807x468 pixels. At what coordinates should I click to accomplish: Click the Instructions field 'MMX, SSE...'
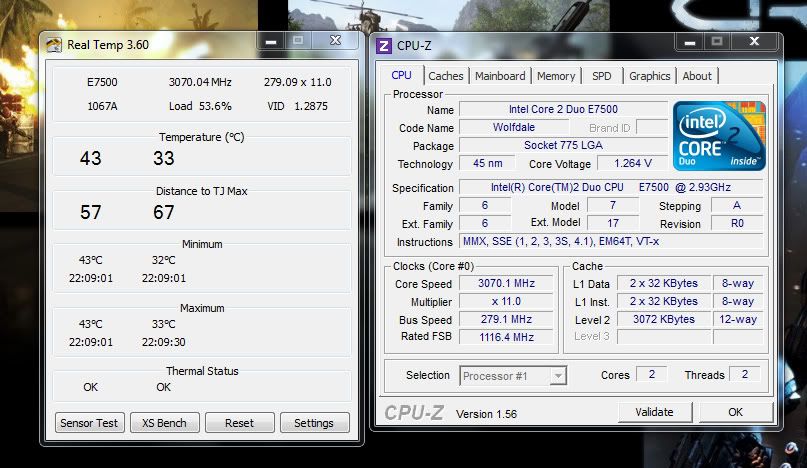611,241
